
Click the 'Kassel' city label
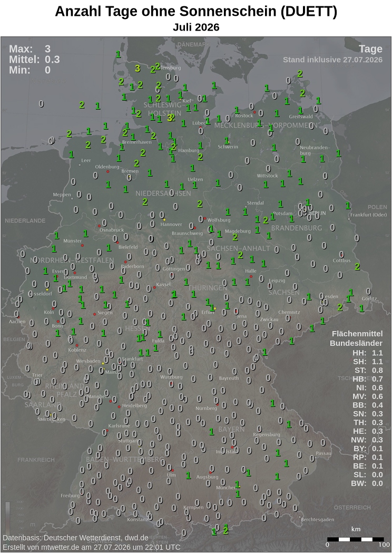(163, 284)
